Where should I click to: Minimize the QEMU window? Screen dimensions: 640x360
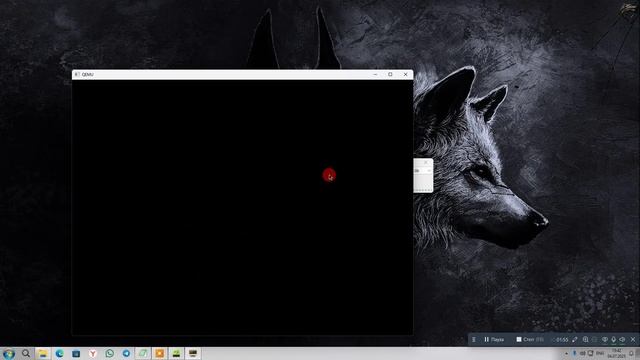coord(375,74)
